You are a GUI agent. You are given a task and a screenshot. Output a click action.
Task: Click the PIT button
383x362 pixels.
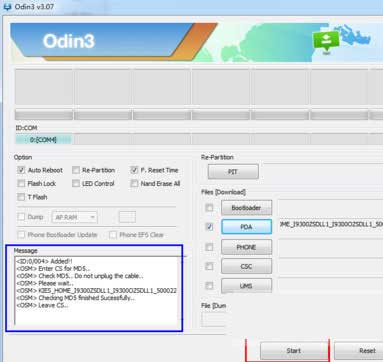pos(233,172)
